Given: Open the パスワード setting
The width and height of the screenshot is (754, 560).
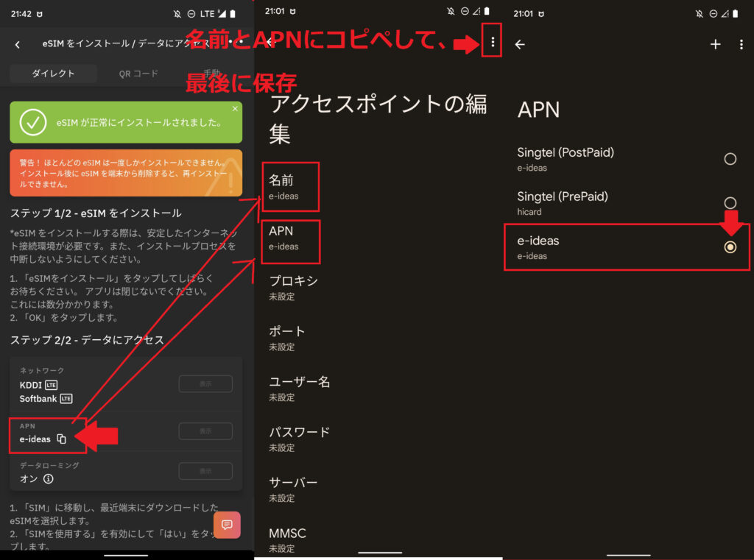Looking at the screenshot, I should click(x=378, y=439).
